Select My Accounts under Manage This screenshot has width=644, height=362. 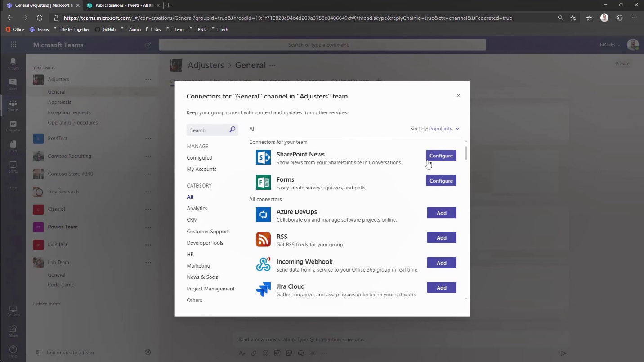(x=201, y=169)
